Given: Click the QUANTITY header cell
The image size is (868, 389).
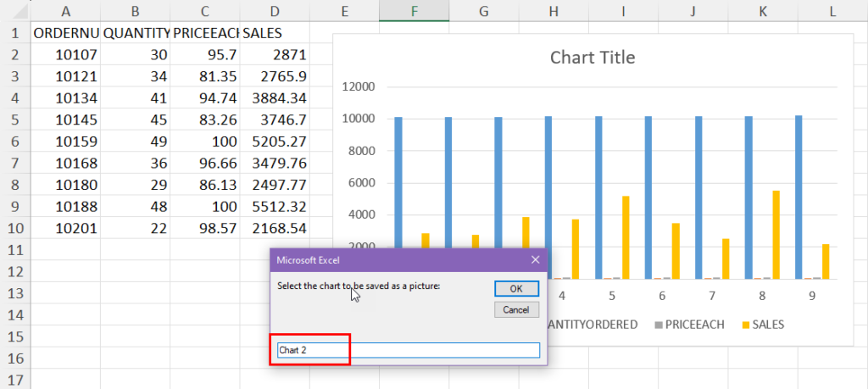Looking at the screenshot, I should 136,33.
